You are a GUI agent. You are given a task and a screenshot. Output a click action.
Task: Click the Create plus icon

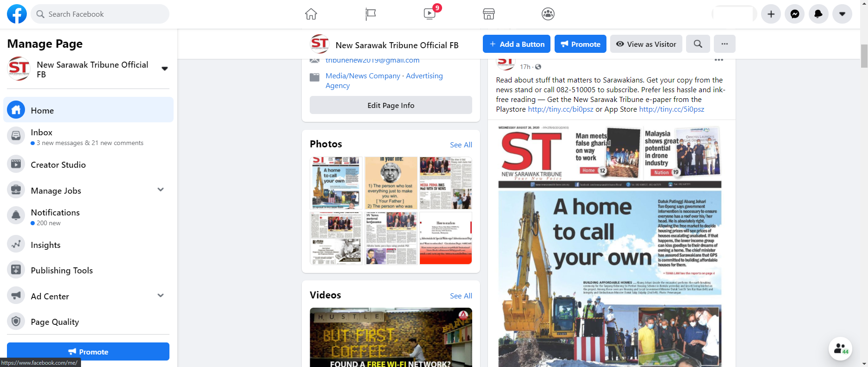(x=771, y=14)
